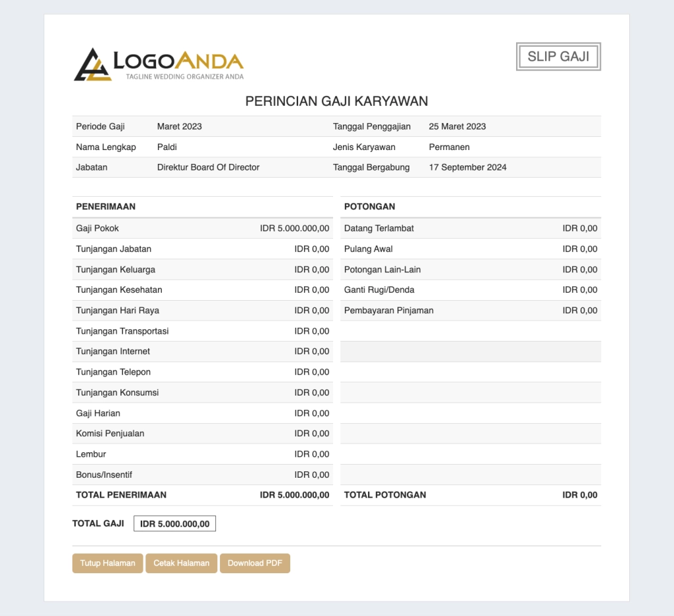Click employee name Paldi

(167, 147)
